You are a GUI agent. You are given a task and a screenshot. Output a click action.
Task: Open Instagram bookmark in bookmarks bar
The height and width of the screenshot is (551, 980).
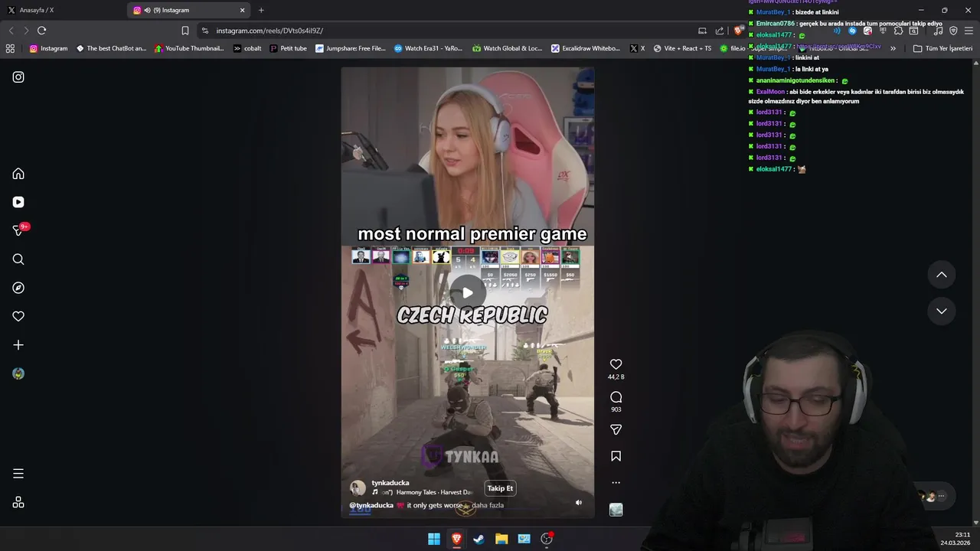point(48,48)
